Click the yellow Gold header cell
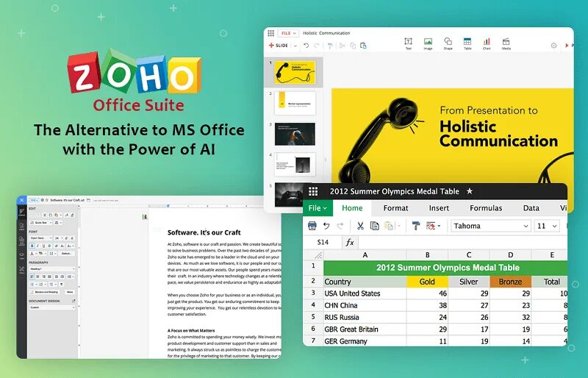Image resolution: width=588 pixels, height=378 pixels. (x=427, y=282)
